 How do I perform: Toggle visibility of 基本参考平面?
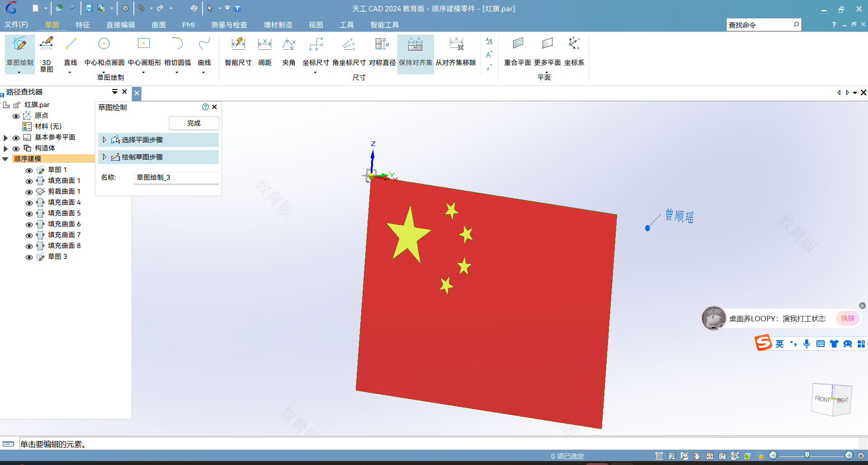point(16,138)
